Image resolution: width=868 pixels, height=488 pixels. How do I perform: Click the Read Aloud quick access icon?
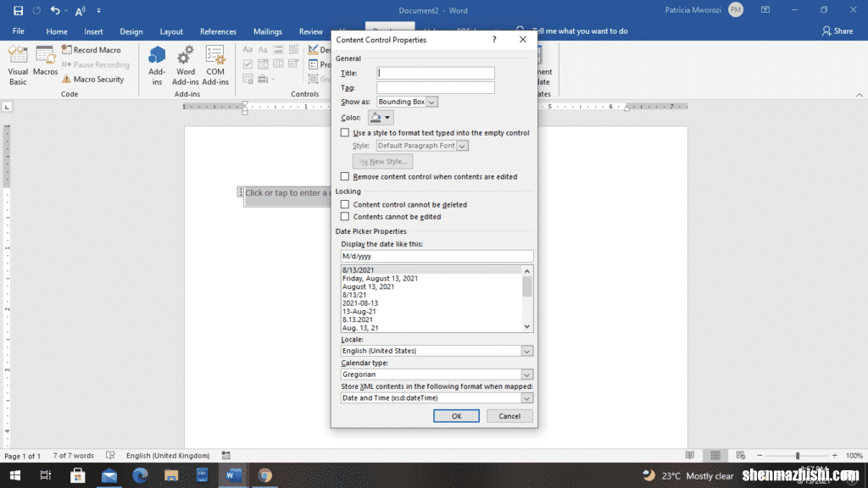pos(81,10)
